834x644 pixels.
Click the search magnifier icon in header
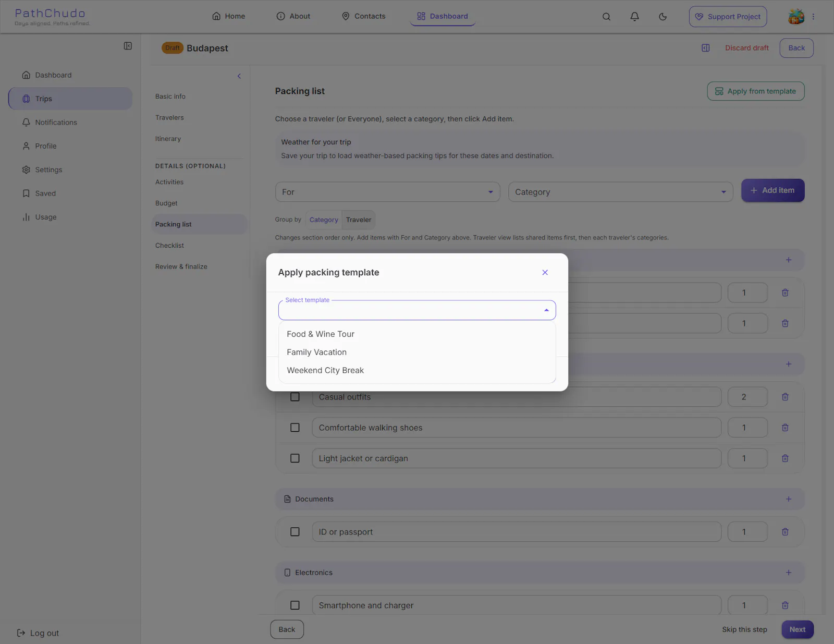tap(606, 17)
